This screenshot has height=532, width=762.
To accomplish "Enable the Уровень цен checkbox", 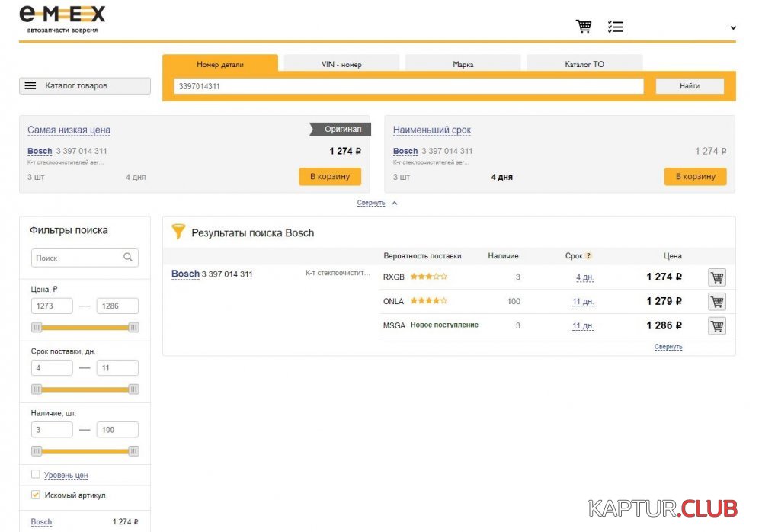I will pos(36,475).
